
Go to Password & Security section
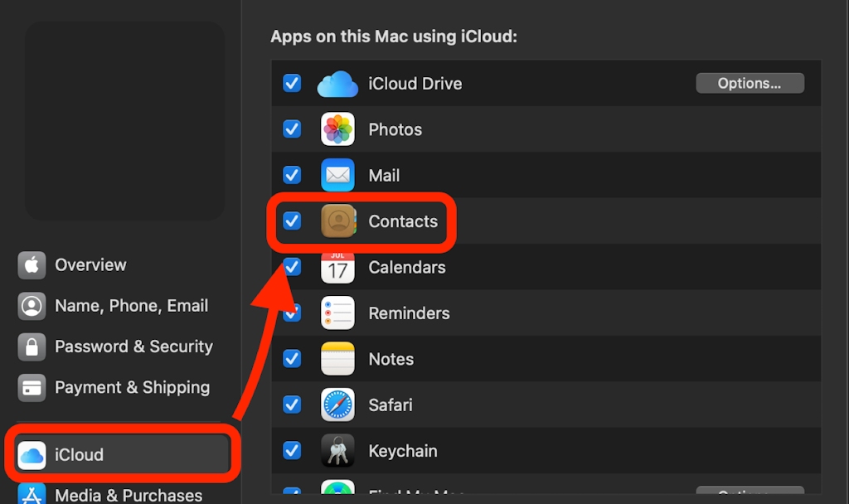[133, 346]
